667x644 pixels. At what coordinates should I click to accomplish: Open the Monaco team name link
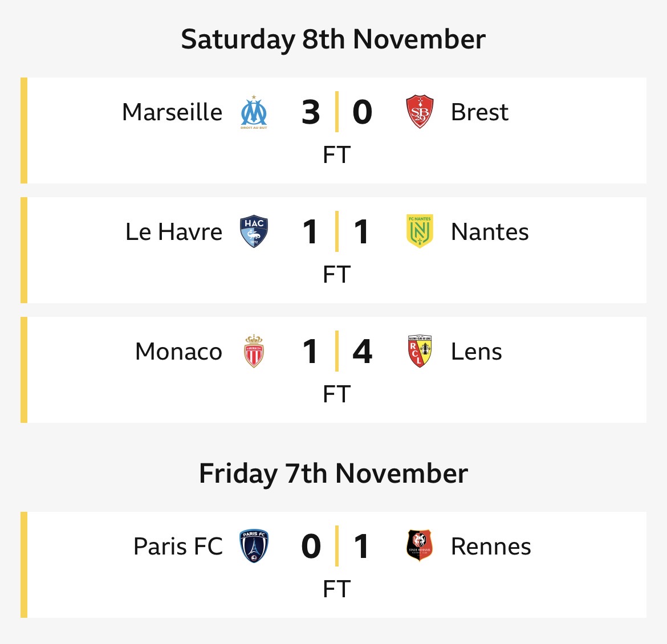(x=178, y=352)
